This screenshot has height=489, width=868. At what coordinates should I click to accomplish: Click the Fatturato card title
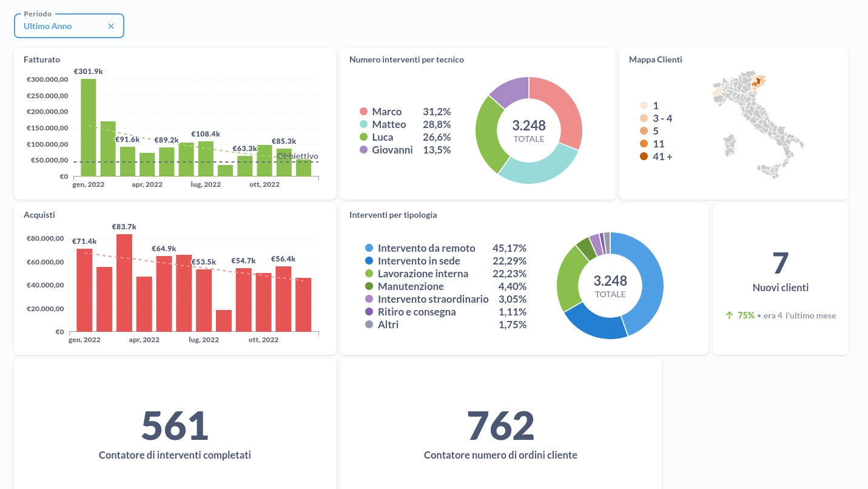tap(42, 59)
